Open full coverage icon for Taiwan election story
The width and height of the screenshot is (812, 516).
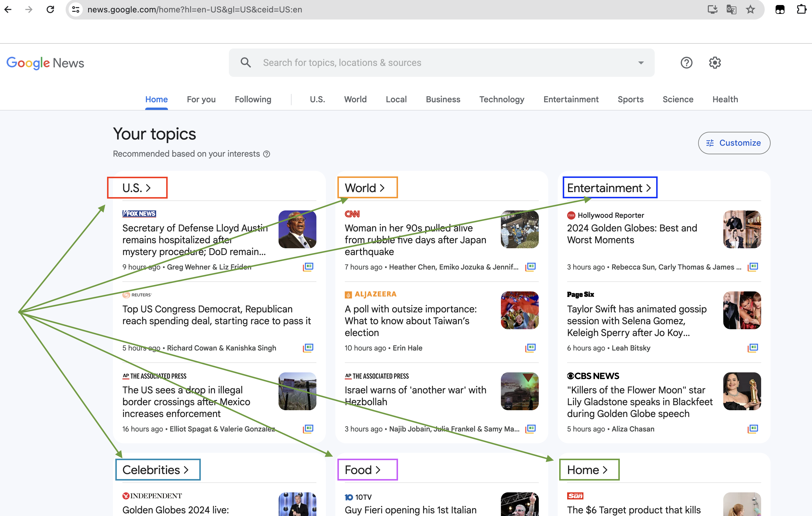[x=530, y=348]
